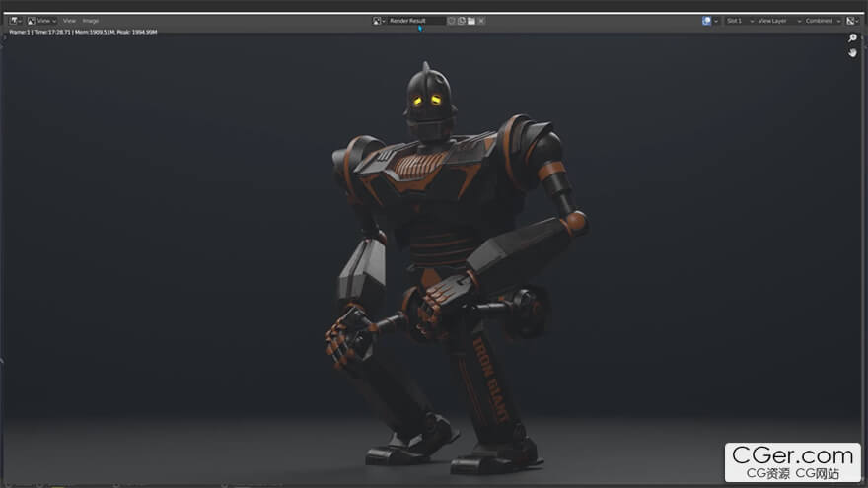Click the Render Result name field

point(415,21)
